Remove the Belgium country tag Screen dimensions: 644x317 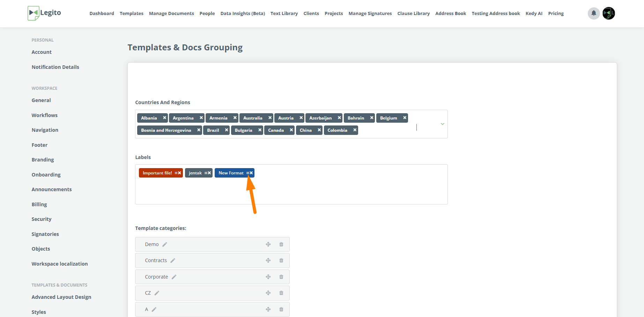[405, 118]
